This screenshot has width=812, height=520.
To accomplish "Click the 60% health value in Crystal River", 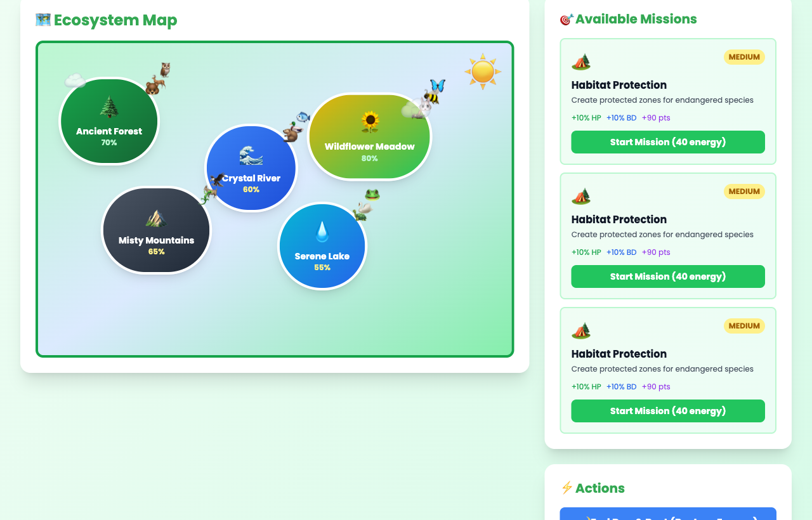I will click(x=251, y=190).
